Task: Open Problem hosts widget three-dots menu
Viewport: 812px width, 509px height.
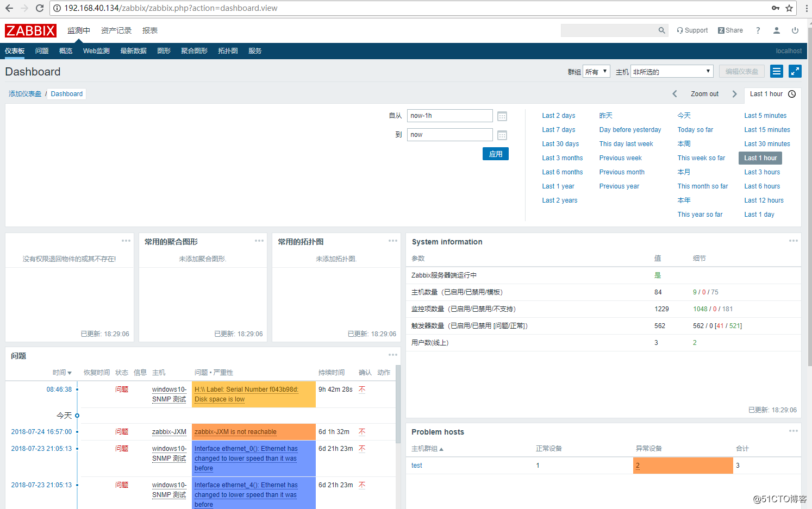Action: pos(794,431)
